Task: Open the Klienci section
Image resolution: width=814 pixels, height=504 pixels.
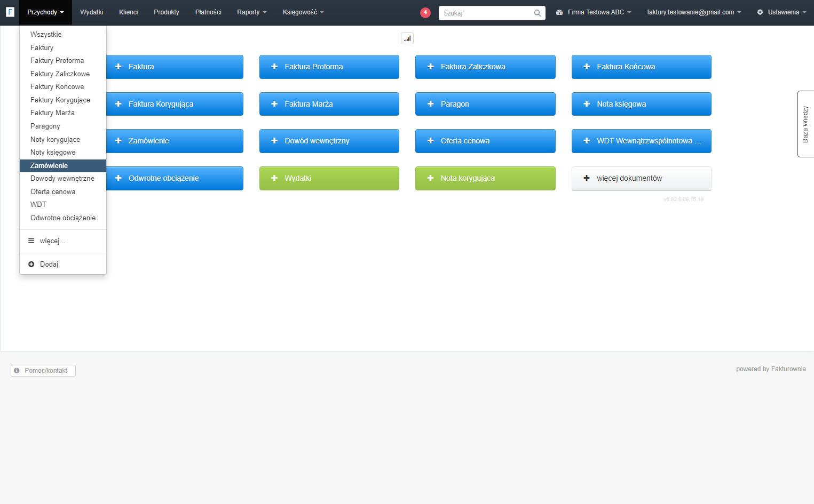Action: click(128, 12)
